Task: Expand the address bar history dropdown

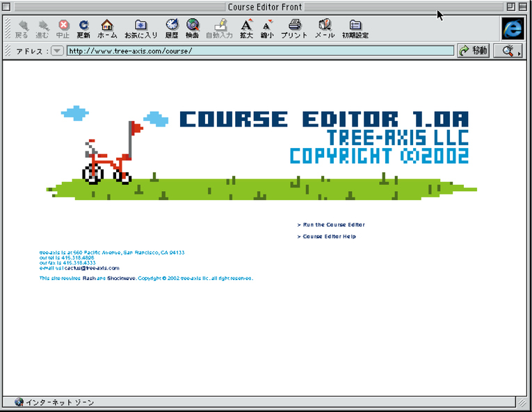Action: point(57,51)
